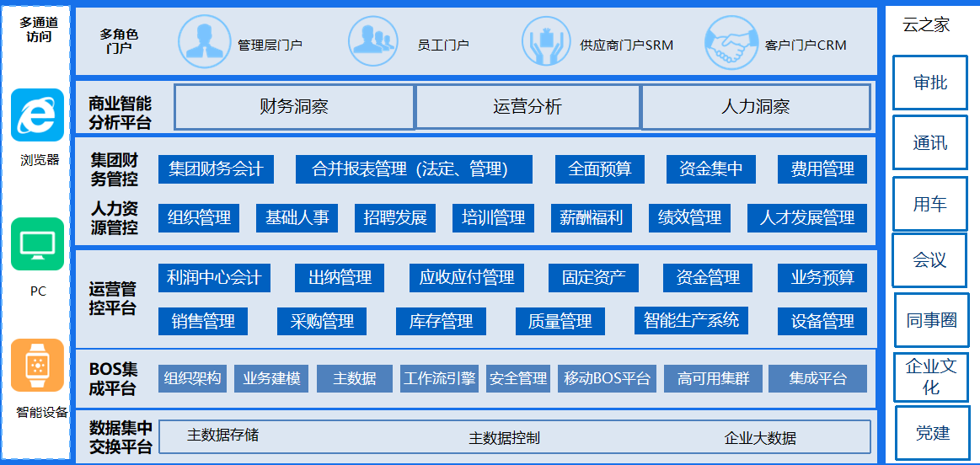The width and height of the screenshot is (980, 465).
Task: Click the 供应商门户SRM hands icon
Action: point(546,43)
